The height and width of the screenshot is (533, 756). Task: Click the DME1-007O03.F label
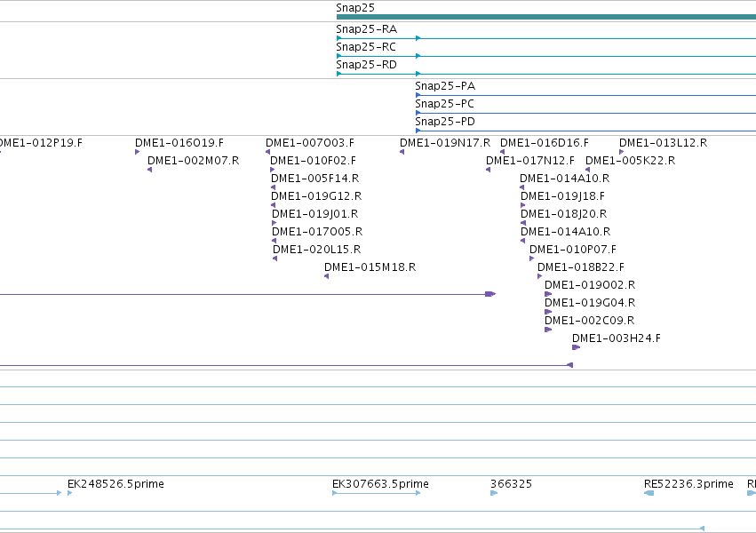[310, 143]
